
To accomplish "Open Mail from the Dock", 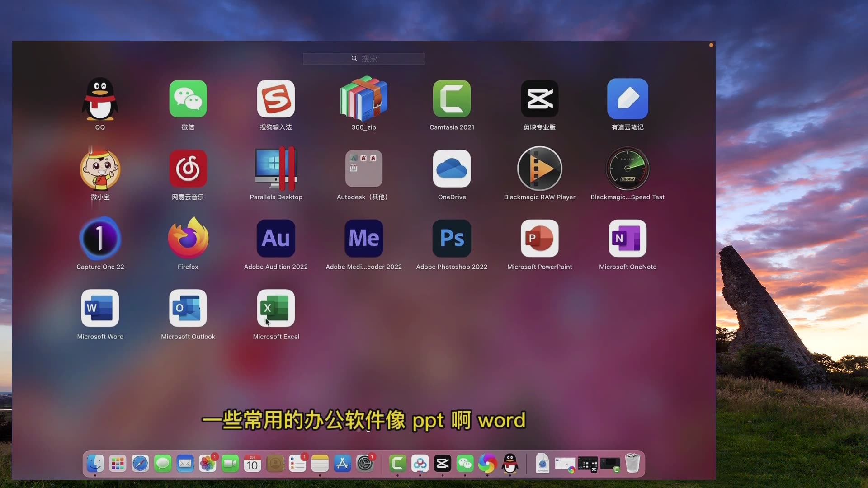I will click(185, 464).
